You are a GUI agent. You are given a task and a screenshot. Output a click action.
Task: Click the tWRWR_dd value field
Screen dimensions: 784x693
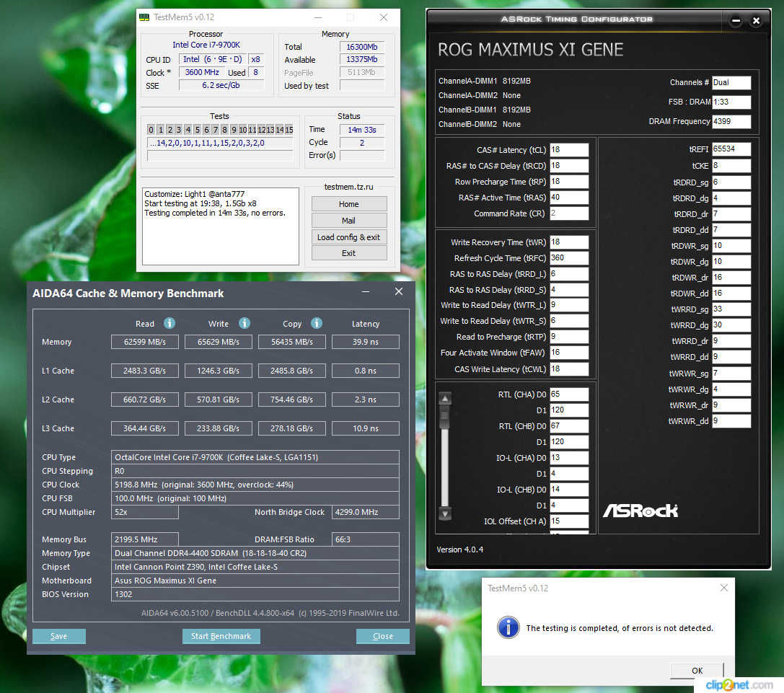[731, 421]
